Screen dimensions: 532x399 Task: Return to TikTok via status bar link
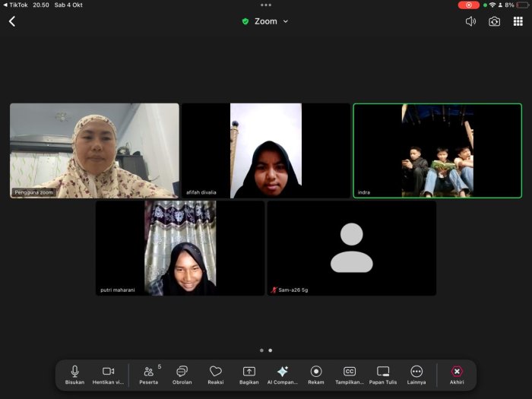15,5
